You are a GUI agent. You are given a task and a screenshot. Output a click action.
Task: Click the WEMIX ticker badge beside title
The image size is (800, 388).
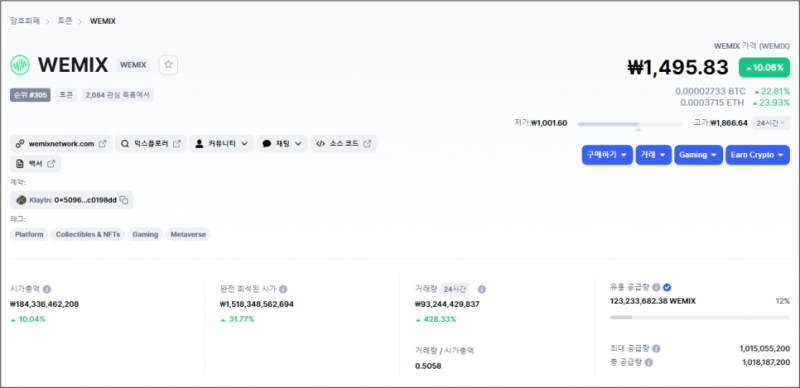coord(133,65)
